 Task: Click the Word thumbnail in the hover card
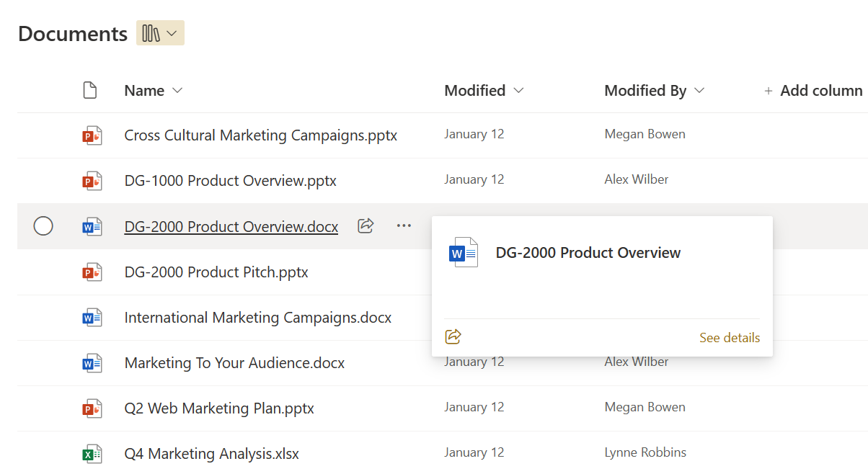pyautogui.click(x=463, y=252)
